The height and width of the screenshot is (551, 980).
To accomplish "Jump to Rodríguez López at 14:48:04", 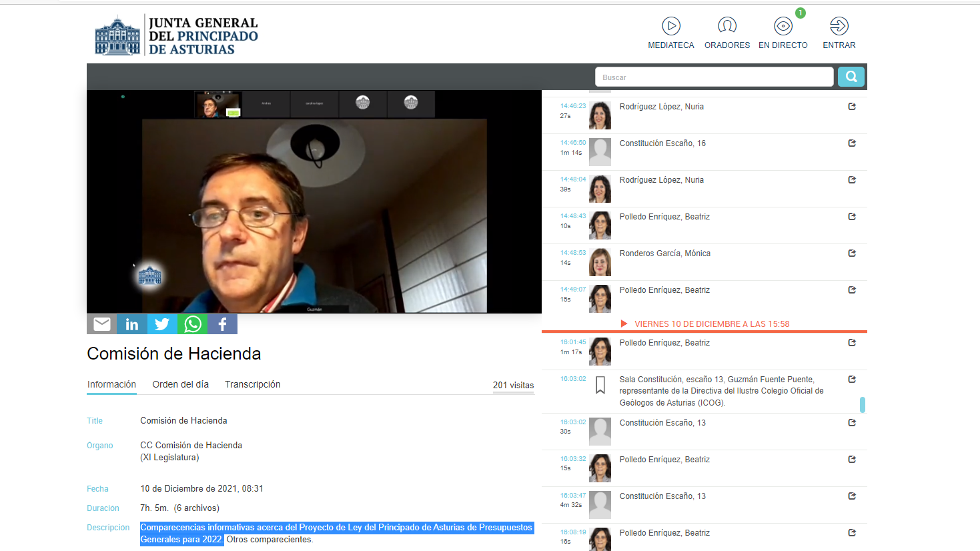I will coord(661,180).
